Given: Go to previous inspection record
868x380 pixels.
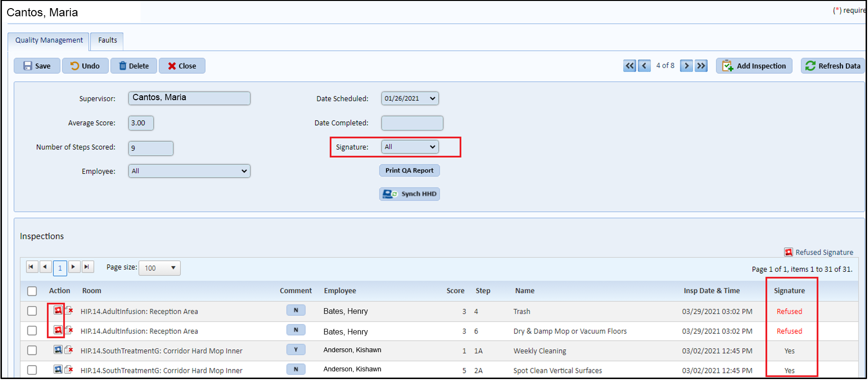Looking at the screenshot, I should click(644, 66).
